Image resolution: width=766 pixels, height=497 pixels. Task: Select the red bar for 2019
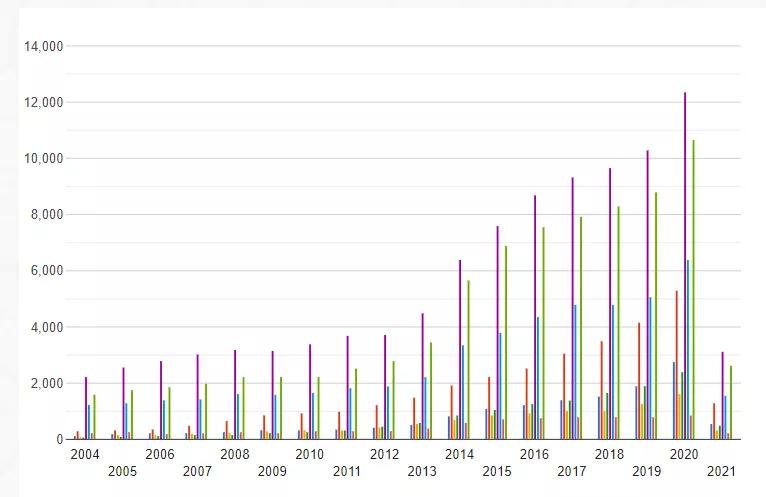(x=639, y=381)
